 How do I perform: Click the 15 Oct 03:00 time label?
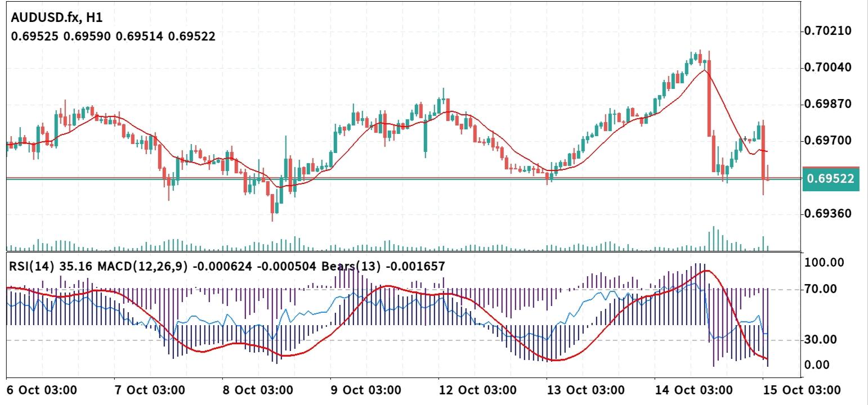tap(802, 390)
